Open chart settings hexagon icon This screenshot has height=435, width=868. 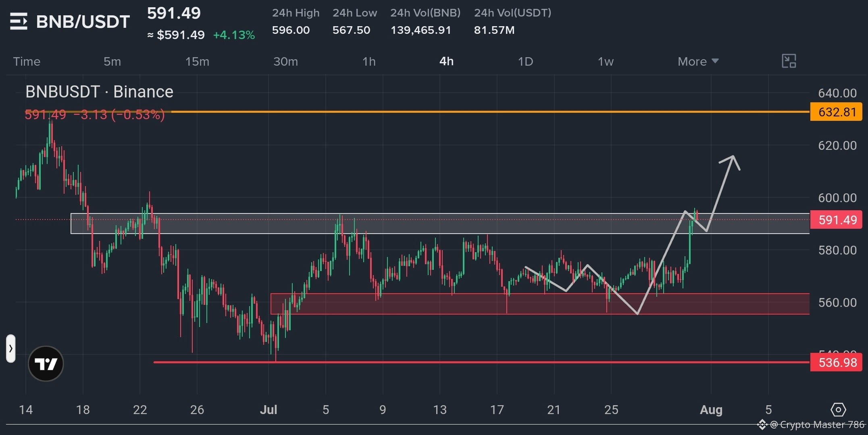838,410
